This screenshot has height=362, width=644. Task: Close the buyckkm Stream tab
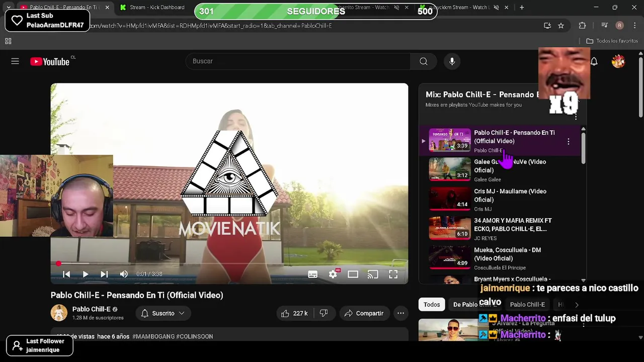click(x=506, y=8)
